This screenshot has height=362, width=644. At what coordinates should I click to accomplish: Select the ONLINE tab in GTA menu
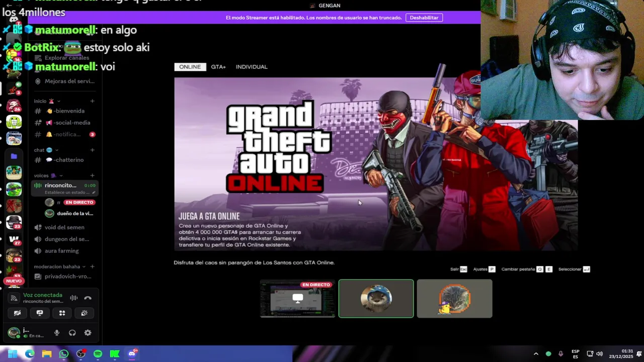pos(190,67)
